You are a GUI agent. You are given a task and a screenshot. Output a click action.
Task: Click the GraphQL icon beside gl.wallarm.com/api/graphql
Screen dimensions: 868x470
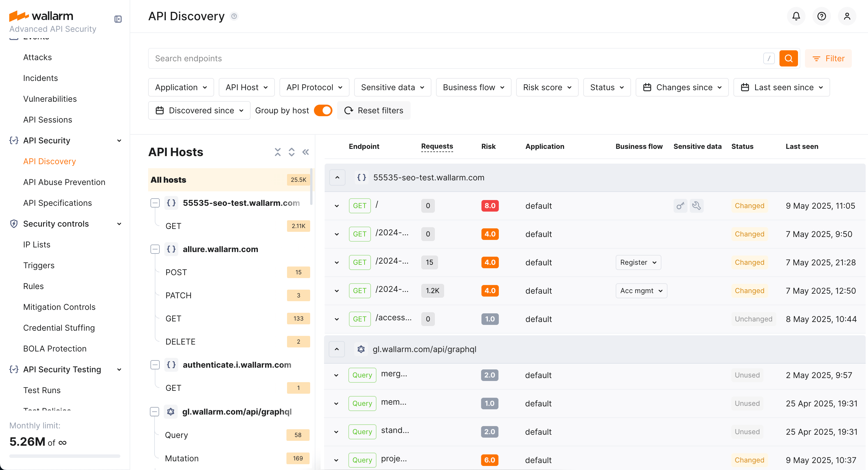[x=361, y=349]
